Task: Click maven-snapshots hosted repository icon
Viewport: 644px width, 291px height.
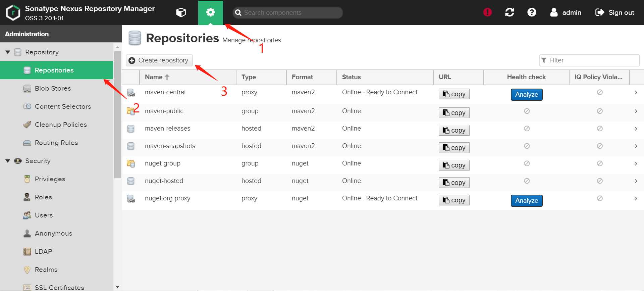Action: point(131,146)
